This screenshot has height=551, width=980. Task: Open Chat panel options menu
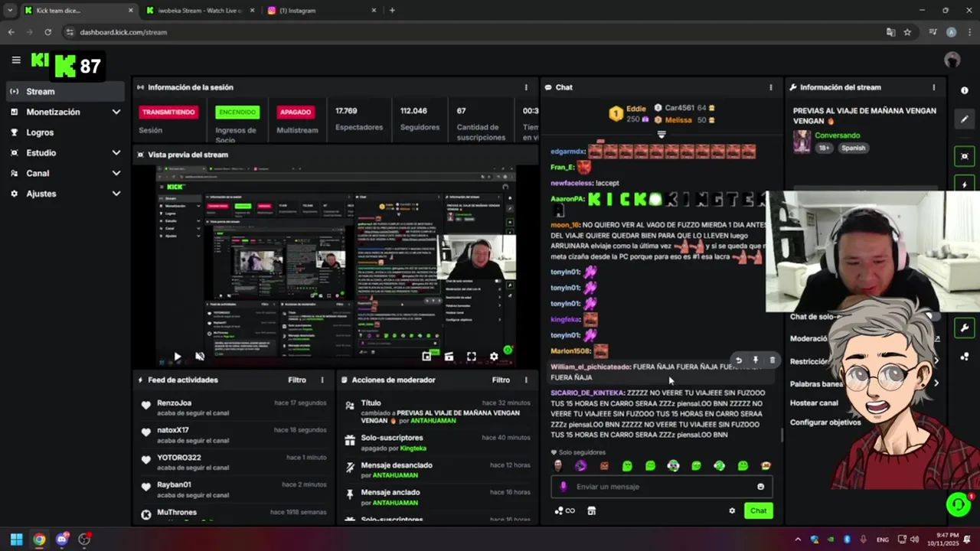pos(771,87)
